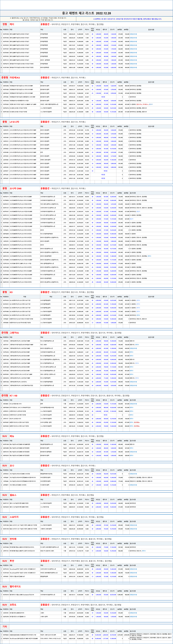Viewport: 173px width, 644px height.
Task: Click the '셀토스' SUV section heading
Action: tap(13, 495)
